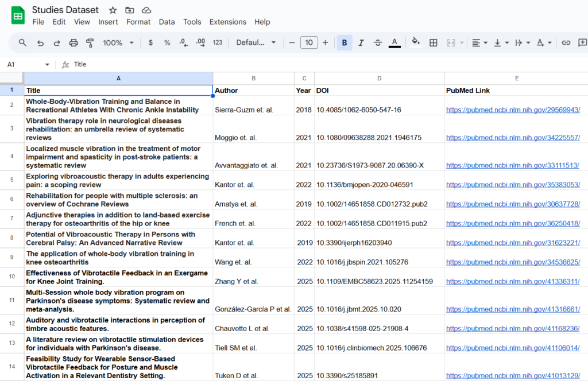The width and height of the screenshot is (588, 381).
Task: Expand the Default font dropdown
Action: click(x=256, y=42)
